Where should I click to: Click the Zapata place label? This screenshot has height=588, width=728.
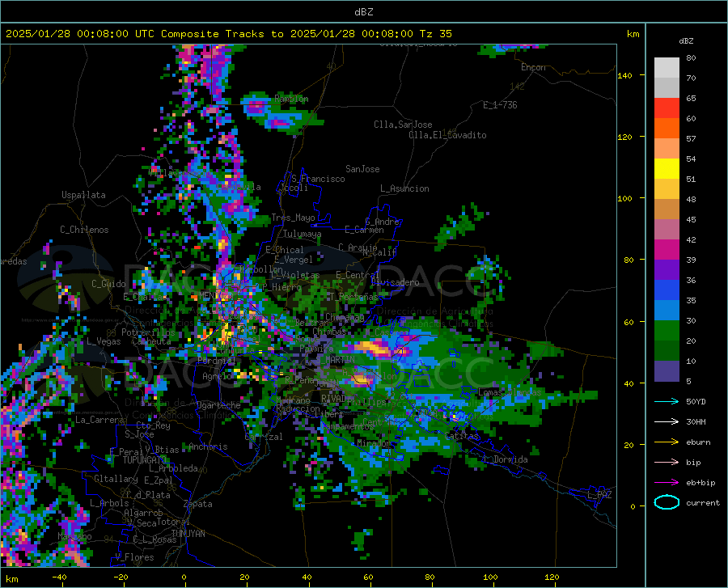click(x=198, y=504)
